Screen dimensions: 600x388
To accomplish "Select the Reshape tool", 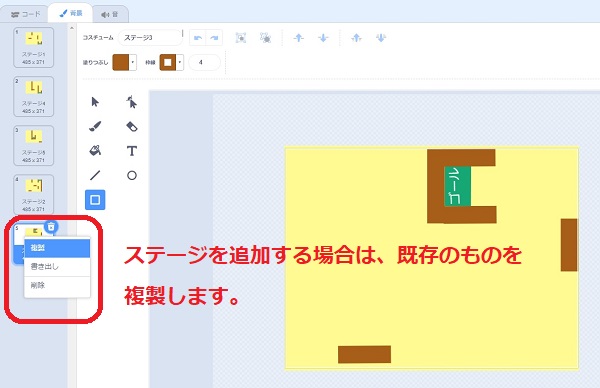I will click(x=132, y=102).
